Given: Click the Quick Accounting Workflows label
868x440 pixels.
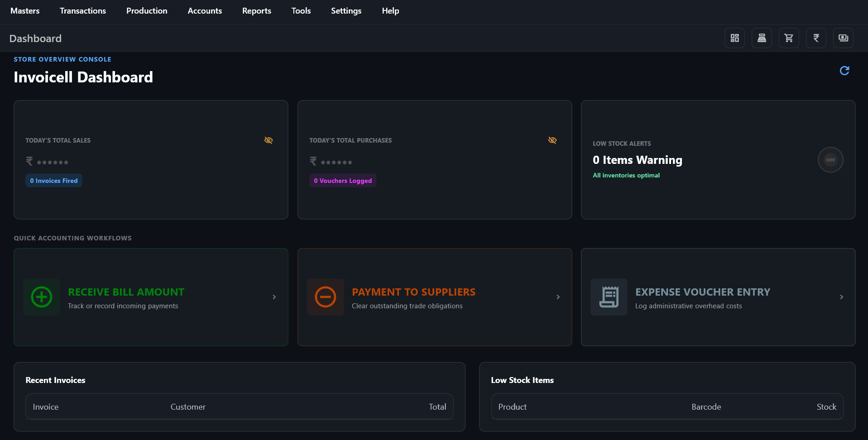Looking at the screenshot, I should tap(72, 238).
